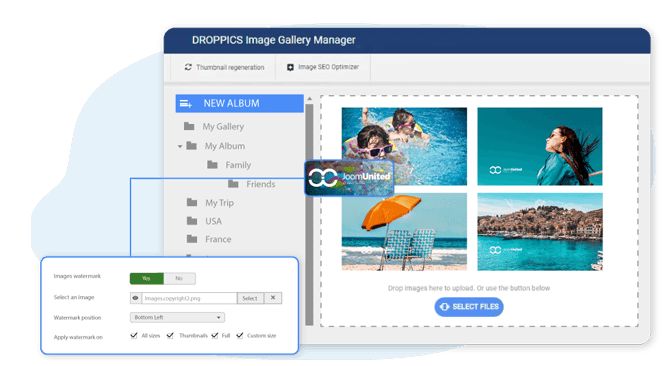The height and width of the screenshot is (366, 671).
Task: Click album list scroll up arrow
Action: coord(309,99)
